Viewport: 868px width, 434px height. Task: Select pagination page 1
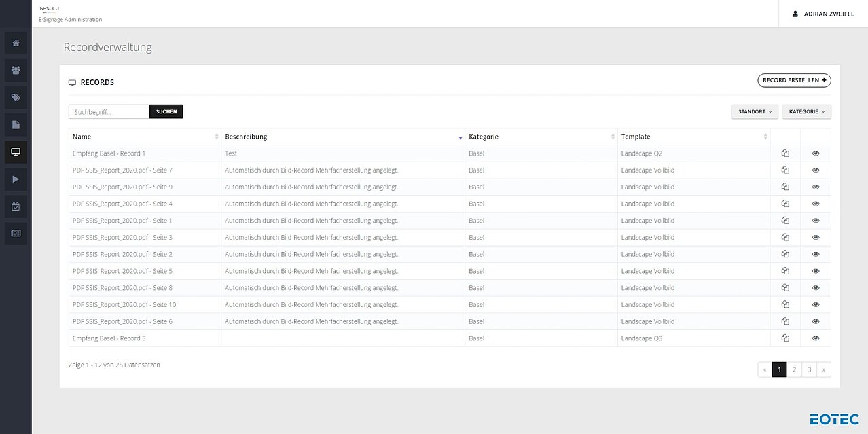779,369
